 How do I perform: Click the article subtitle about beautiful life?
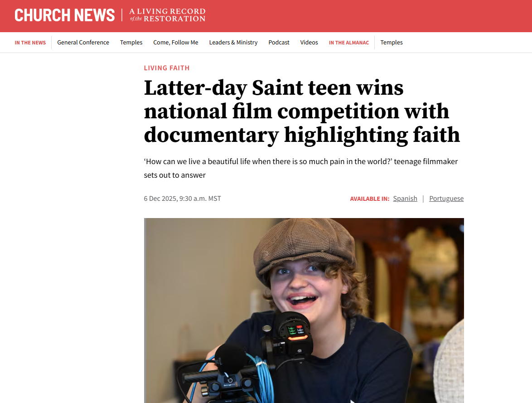pyautogui.click(x=301, y=168)
